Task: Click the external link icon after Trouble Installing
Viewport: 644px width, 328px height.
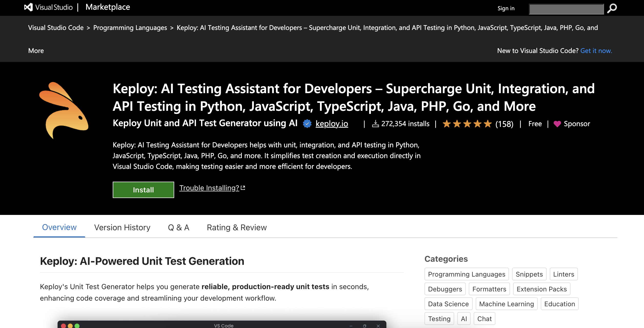Action: click(243, 188)
